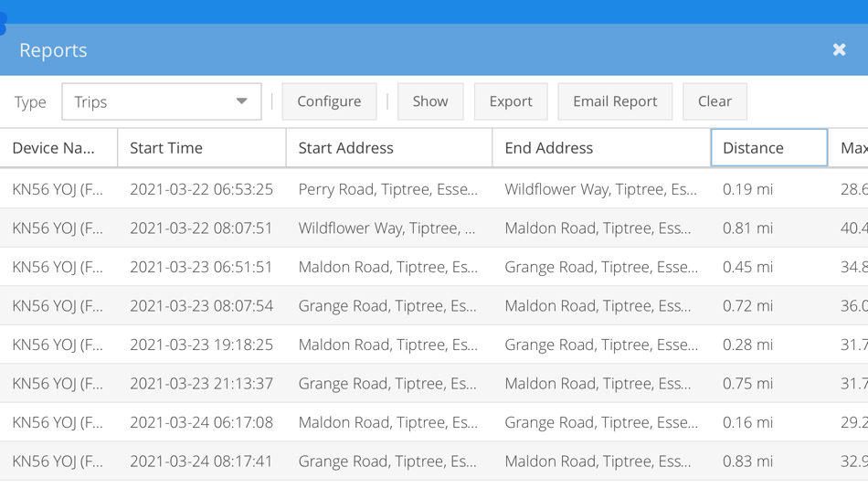Select start time 2021-03-23 06:51:51
The height and width of the screenshot is (488, 868).
point(202,267)
